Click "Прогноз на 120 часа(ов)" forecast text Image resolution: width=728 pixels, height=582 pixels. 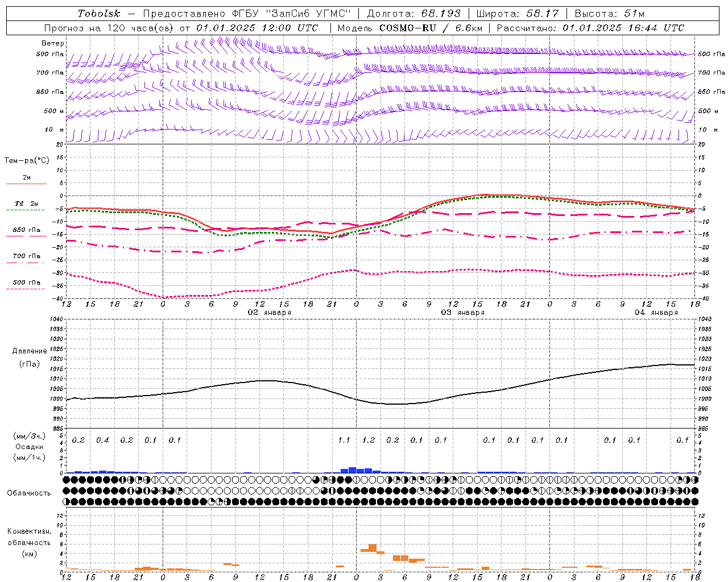tap(109, 28)
